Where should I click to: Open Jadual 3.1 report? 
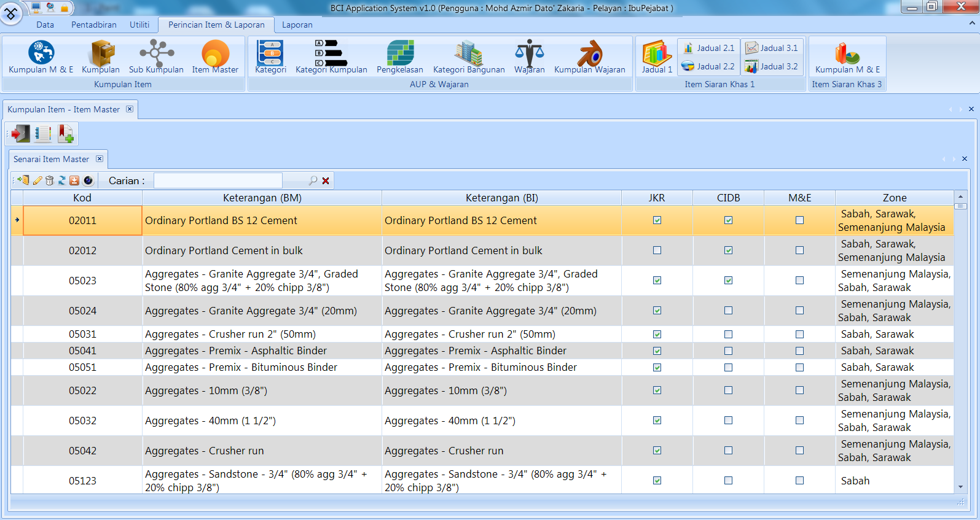point(772,48)
